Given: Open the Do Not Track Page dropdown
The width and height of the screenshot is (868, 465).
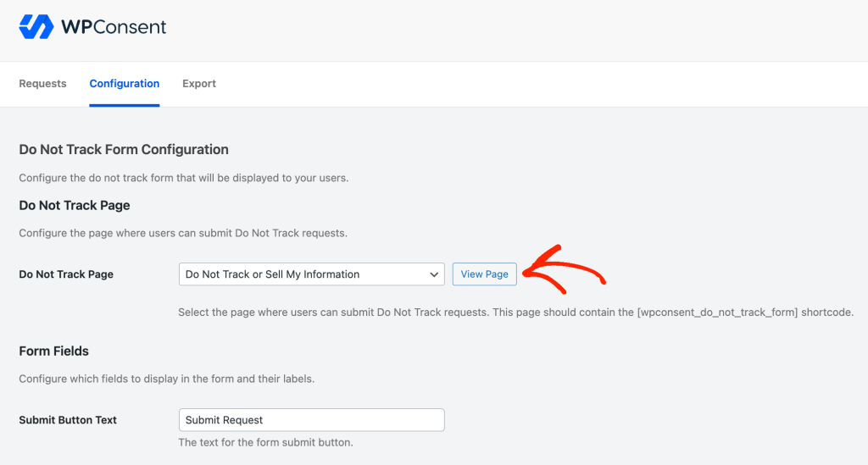Looking at the screenshot, I should (x=311, y=274).
